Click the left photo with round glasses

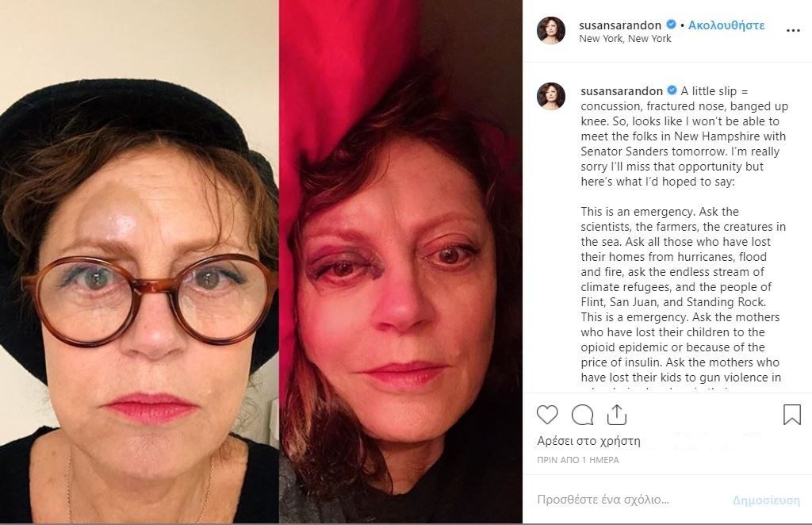coord(140,262)
